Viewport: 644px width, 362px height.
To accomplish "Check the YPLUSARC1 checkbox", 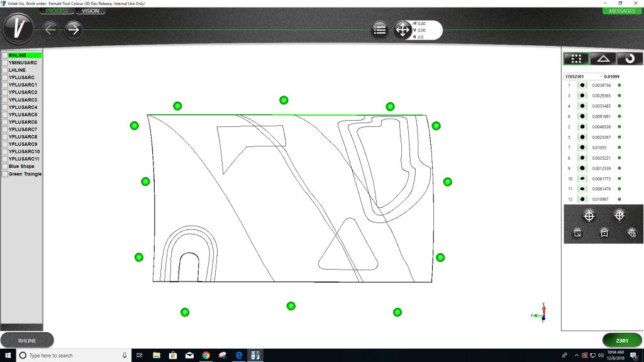I will [5, 85].
